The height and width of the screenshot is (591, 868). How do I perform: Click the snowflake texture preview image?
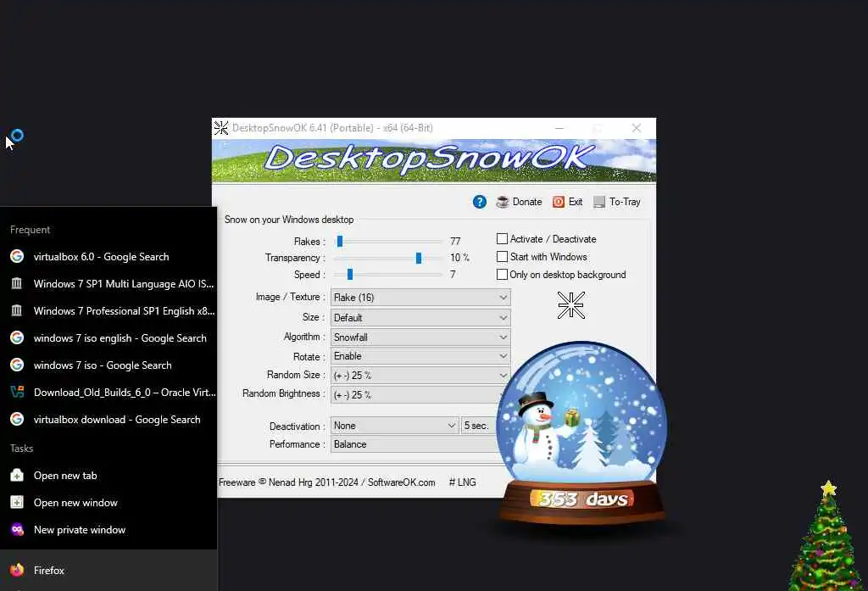570,305
